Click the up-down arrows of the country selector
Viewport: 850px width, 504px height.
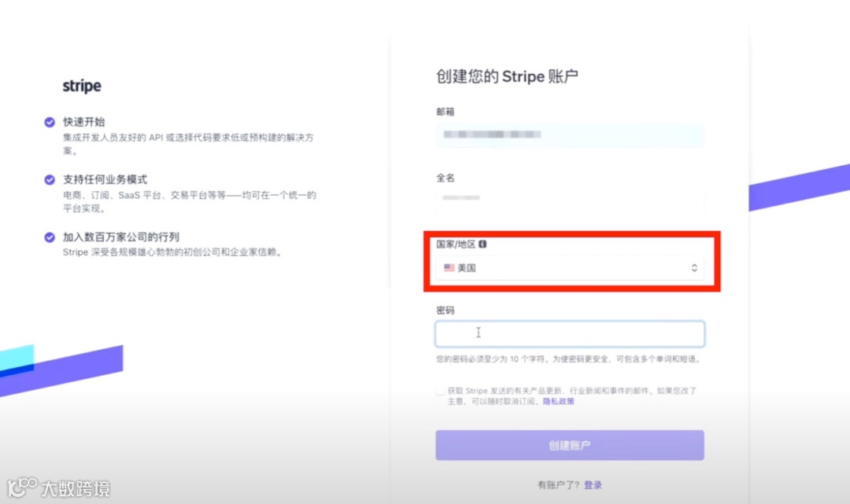[694, 268]
